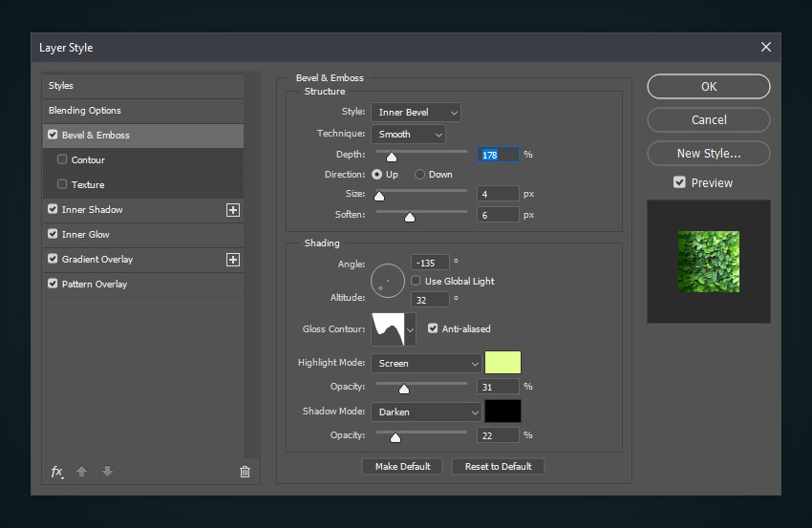Toggle Use Global Light checkbox
This screenshot has width=812, height=528.
click(x=417, y=282)
